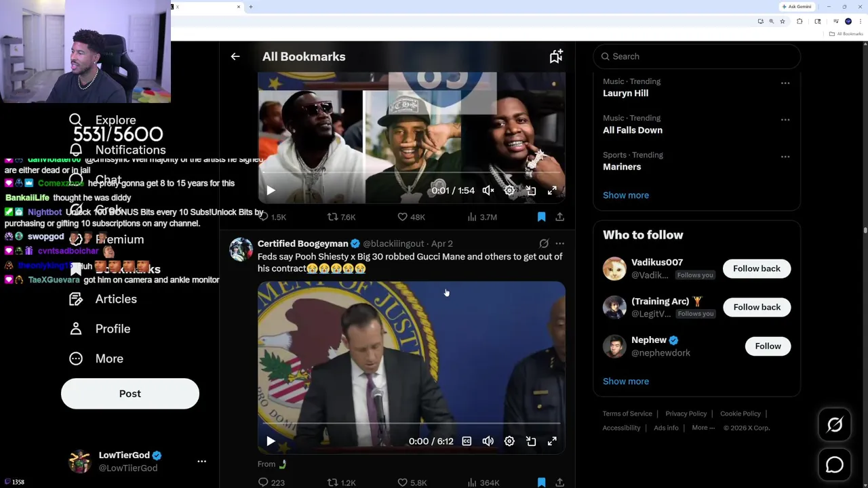View analytics showing 364K views
Image resolution: width=868 pixels, height=488 pixels.
pyautogui.click(x=483, y=483)
